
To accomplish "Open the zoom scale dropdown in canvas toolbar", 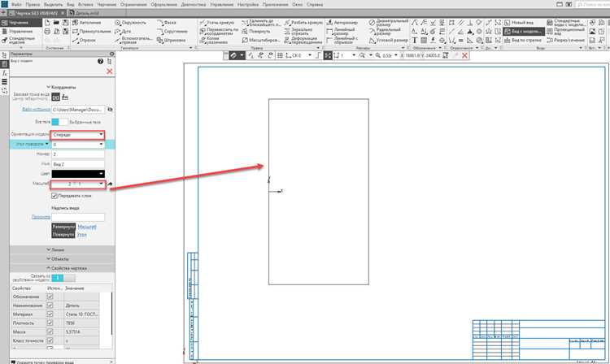I will click(396, 55).
